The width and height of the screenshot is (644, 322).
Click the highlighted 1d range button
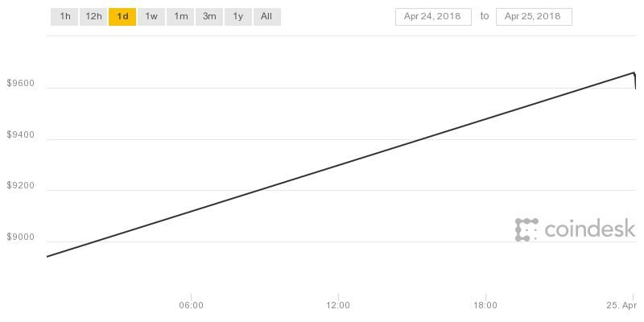(x=122, y=16)
